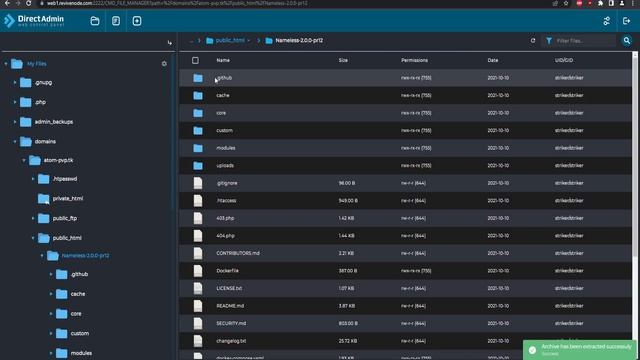Sort by the Date column header

click(493, 60)
